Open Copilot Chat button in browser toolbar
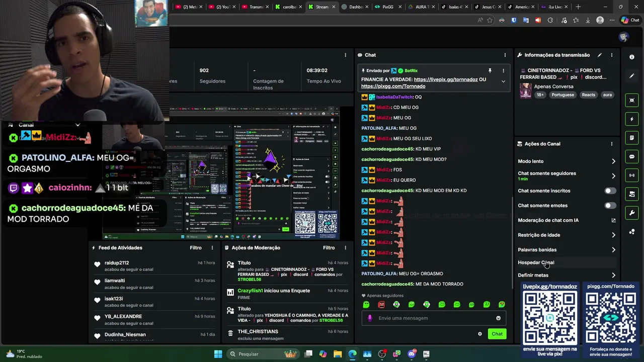644x362 pixels. tap(630, 20)
